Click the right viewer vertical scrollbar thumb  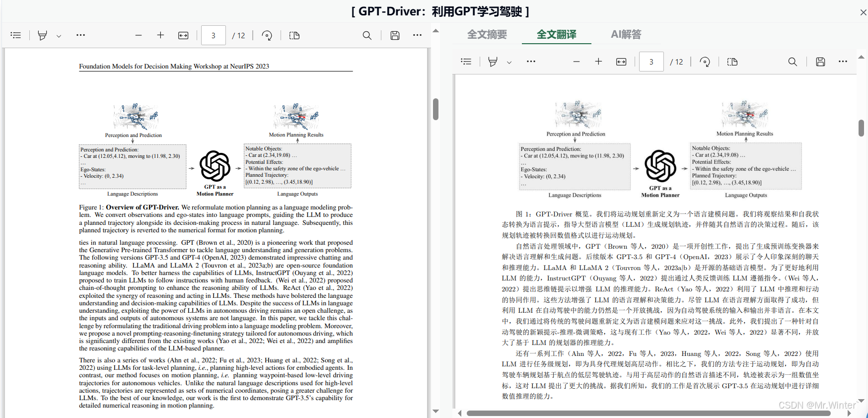[862, 128]
